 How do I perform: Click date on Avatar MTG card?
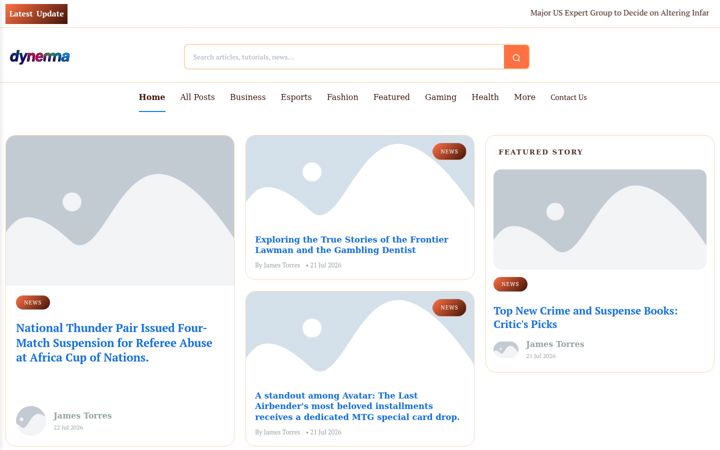326,432
